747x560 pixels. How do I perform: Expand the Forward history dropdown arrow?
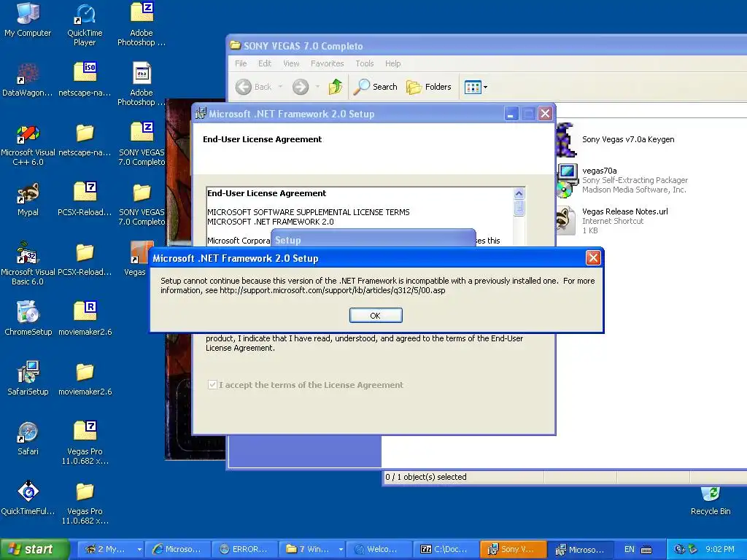click(317, 87)
